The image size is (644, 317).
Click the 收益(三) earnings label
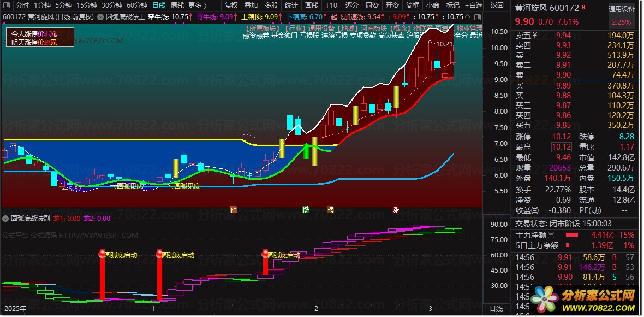point(527,210)
